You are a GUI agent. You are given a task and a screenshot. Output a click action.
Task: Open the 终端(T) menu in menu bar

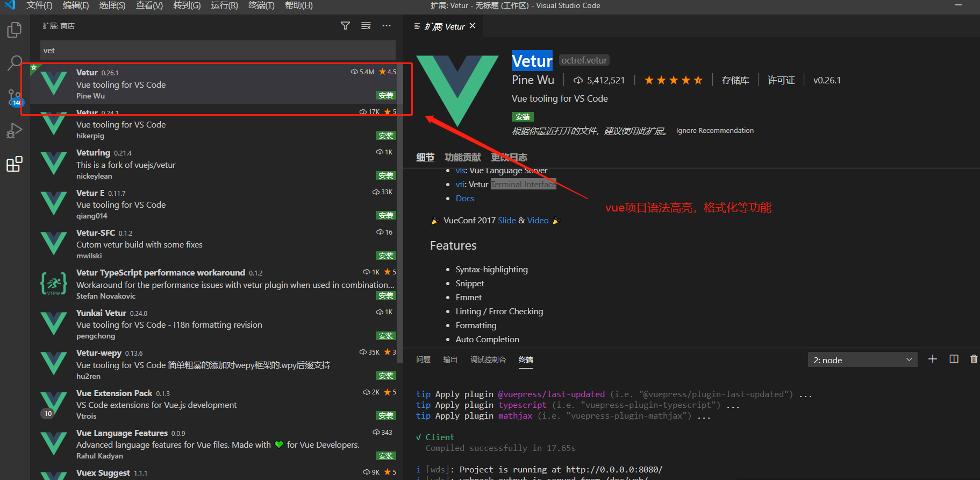(261, 5)
